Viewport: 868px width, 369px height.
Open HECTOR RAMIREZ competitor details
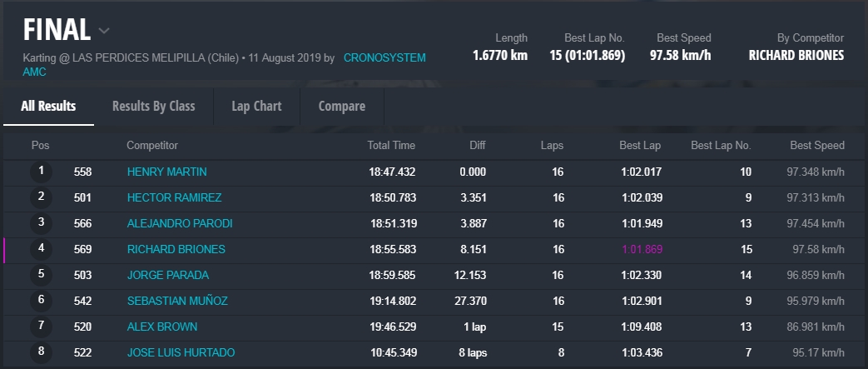click(174, 198)
